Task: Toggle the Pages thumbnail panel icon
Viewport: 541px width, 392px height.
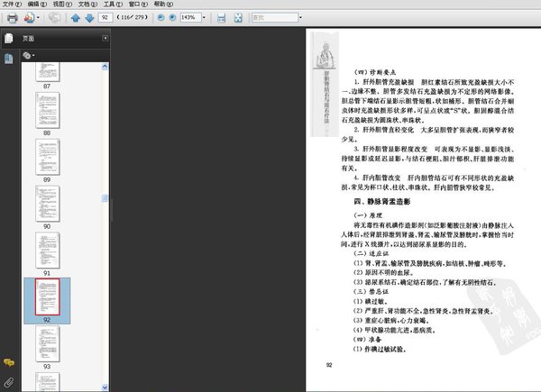Action: 9,39
